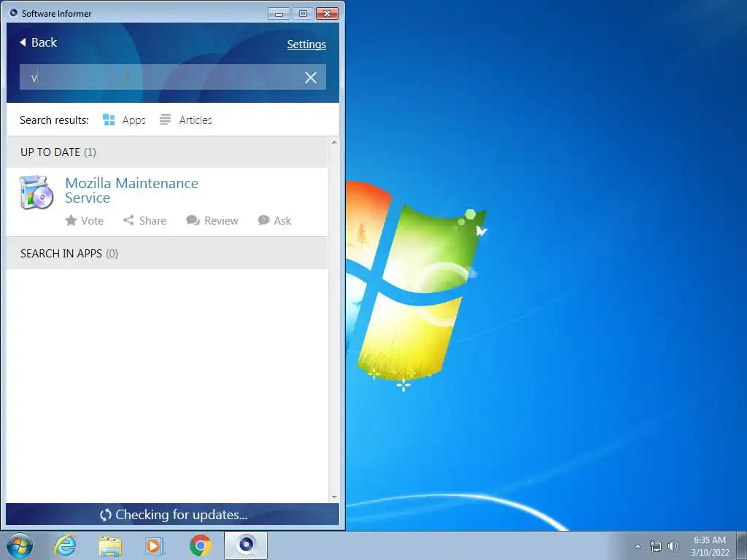The width and height of the screenshot is (747, 560).
Task: Click the scrollbar down arrow in results
Action: [x=334, y=497]
